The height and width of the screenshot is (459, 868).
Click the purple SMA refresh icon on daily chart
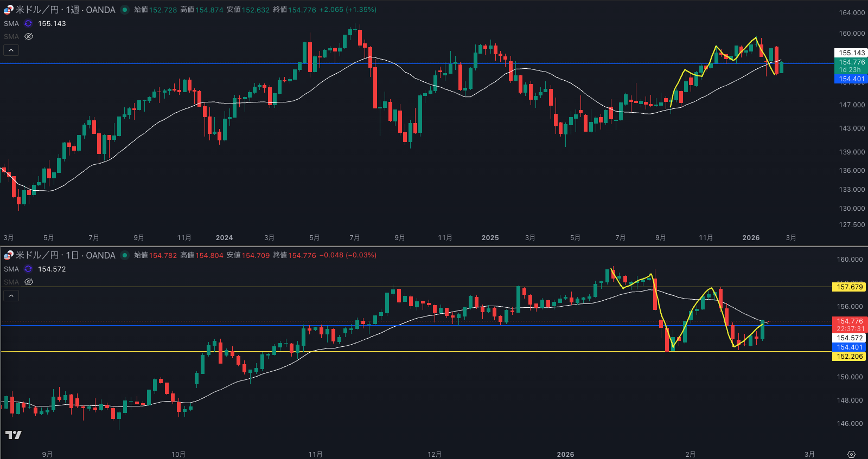(28, 269)
